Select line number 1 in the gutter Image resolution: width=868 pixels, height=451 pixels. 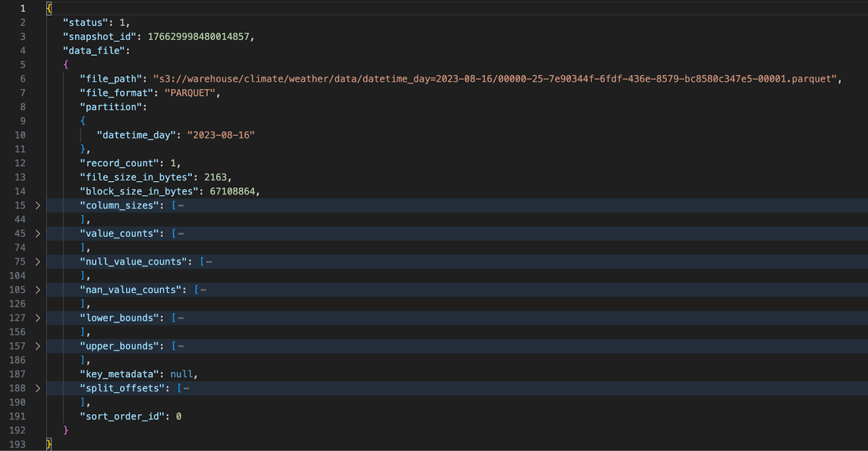[23, 9]
